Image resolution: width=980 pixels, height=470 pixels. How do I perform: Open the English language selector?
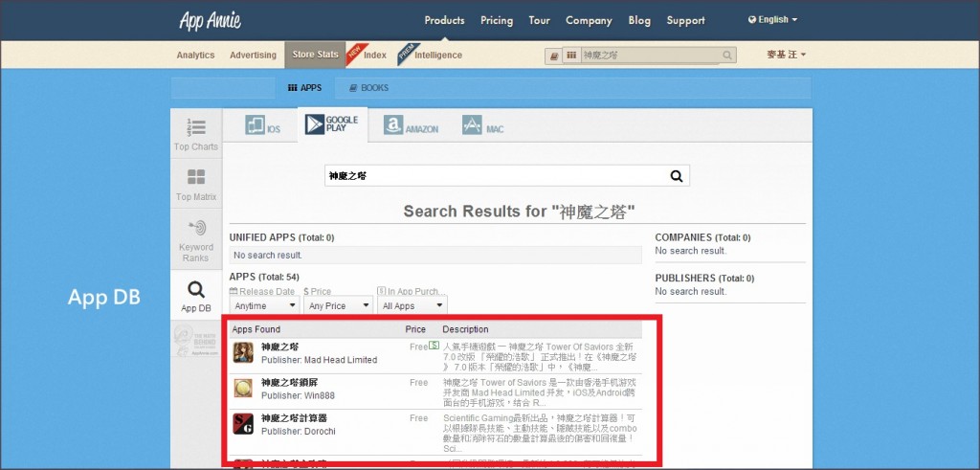point(772,20)
